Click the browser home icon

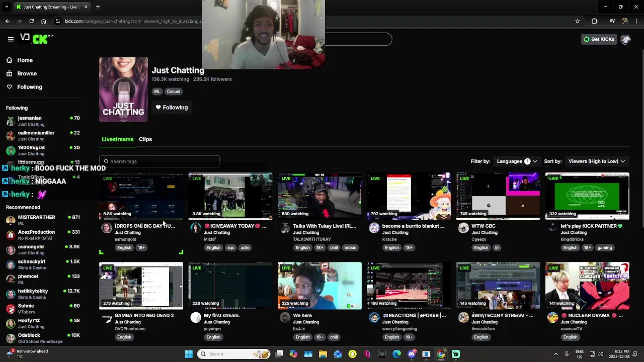pos(44,21)
